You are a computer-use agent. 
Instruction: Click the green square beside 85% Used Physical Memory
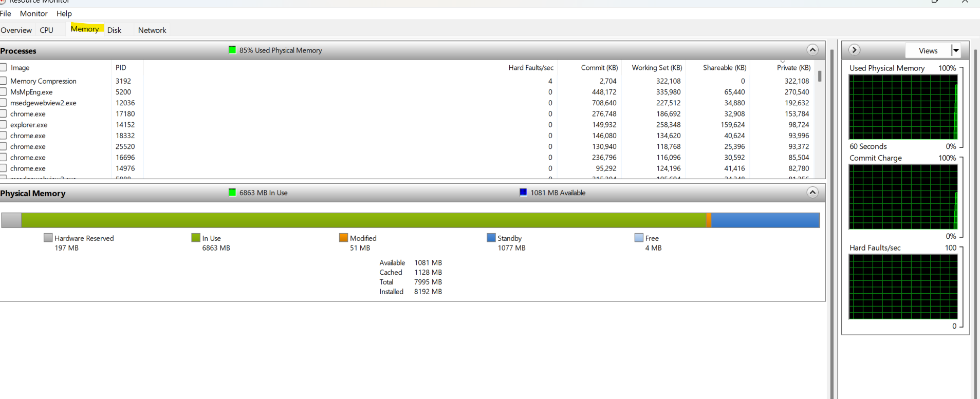click(232, 50)
